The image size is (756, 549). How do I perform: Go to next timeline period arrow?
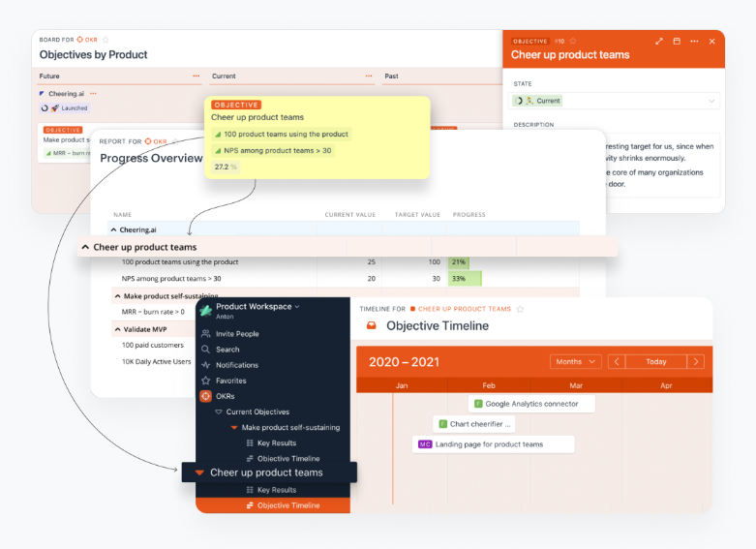click(695, 361)
